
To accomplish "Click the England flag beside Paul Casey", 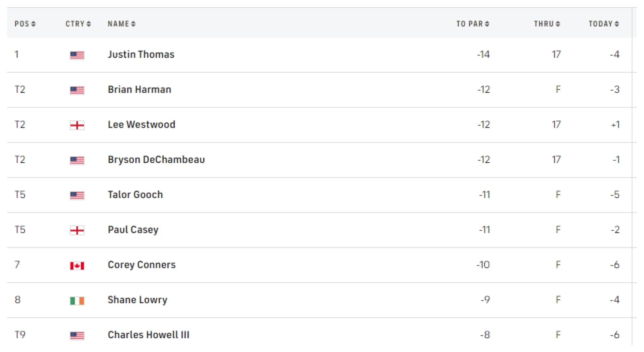I will click(x=77, y=231).
